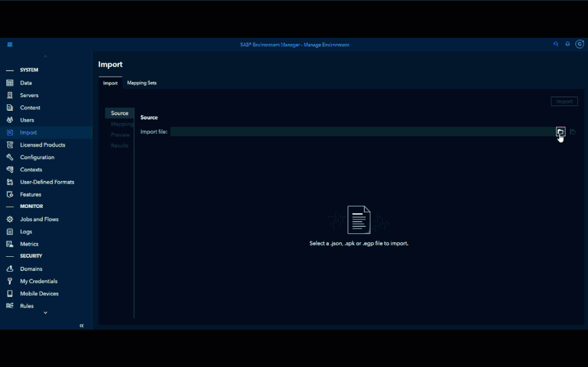Click the Features icon
Image resolution: width=588 pixels, height=367 pixels.
[10, 194]
